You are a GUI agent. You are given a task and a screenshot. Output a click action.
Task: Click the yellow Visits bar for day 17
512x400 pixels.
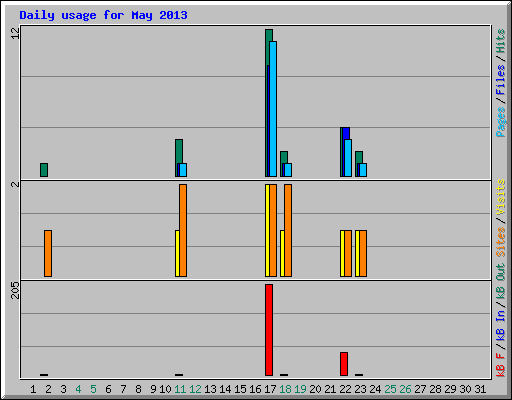pyautogui.click(x=267, y=230)
